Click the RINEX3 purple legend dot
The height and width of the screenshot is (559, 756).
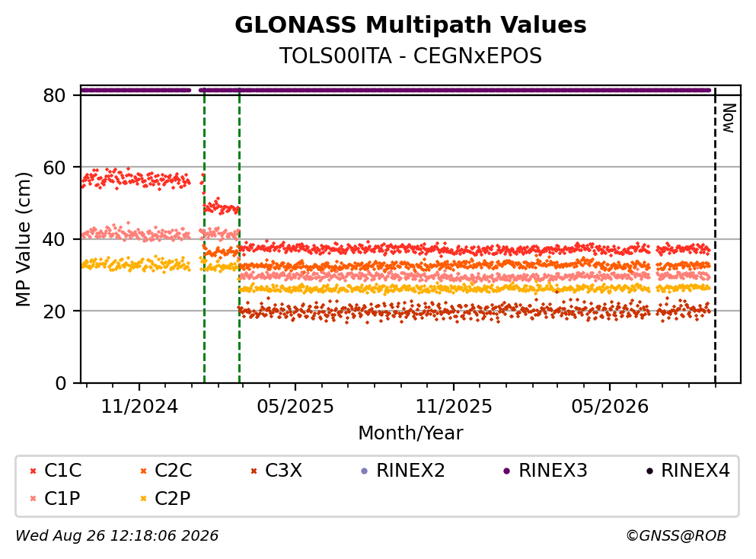pyautogui.click(x=507, y=471)
